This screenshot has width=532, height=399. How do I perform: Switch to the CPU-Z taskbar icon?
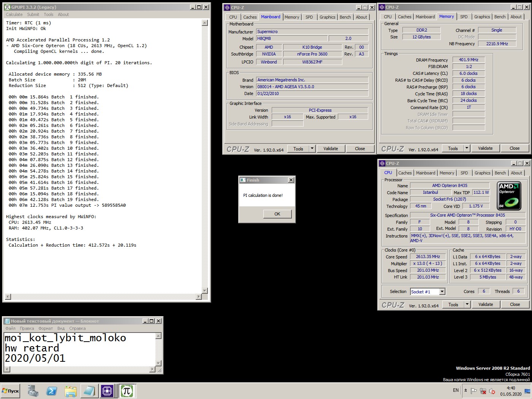108,391
